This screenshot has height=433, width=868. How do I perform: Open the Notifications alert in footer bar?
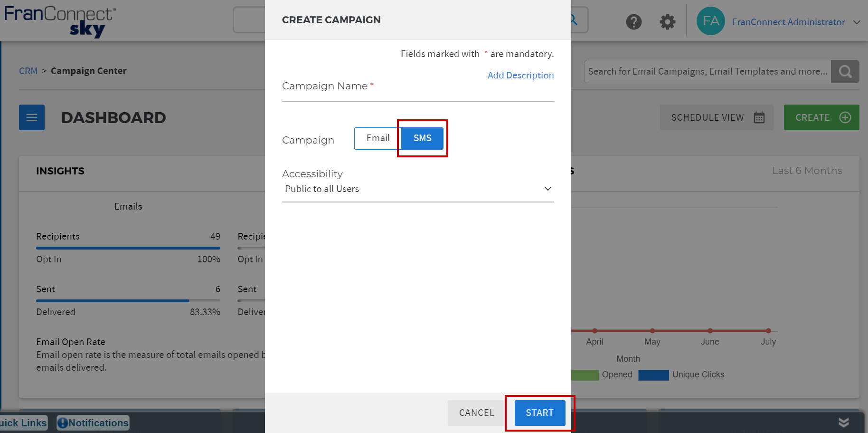pyautogui.click(x=93, y=423)
